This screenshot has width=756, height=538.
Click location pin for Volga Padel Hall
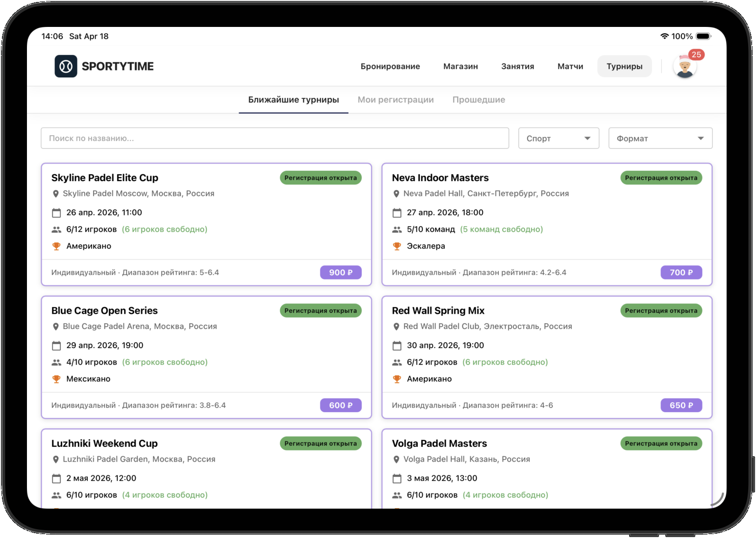click(x=397, y=460)
